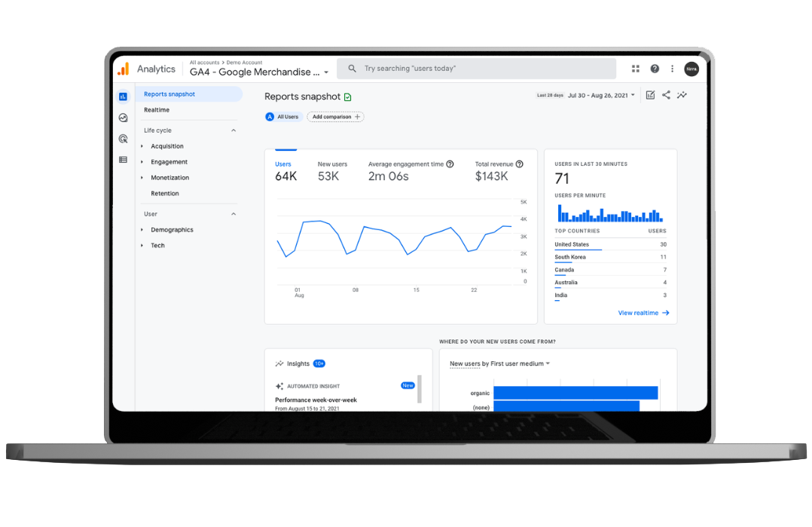Image resolution: width=812 pixels, height=527 pixels.
Task: Click help icon next to Total revenue
Action: pyautogui.click(x=520, y=164)
